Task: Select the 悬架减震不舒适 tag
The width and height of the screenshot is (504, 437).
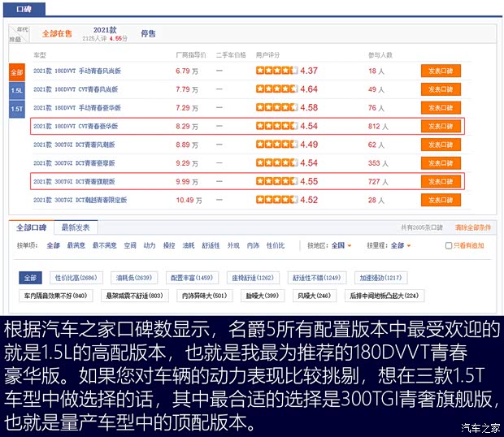Action: (135, 296)
